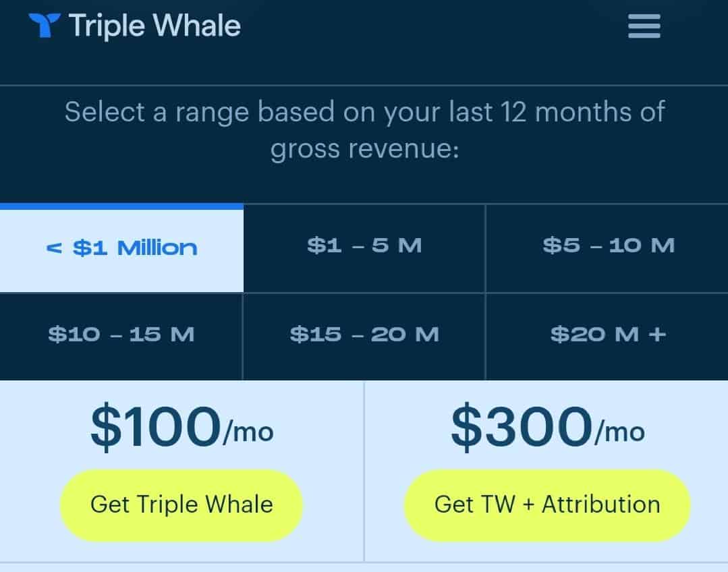728x572 pixels.
Task: Open the hamburger navigation menu
Action: coord(644,27)
